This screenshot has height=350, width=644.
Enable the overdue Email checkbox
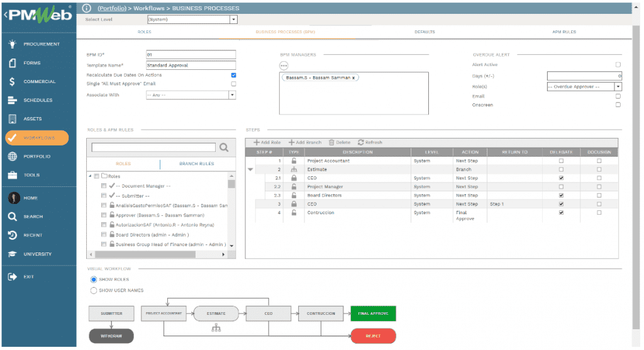[618, 96]
